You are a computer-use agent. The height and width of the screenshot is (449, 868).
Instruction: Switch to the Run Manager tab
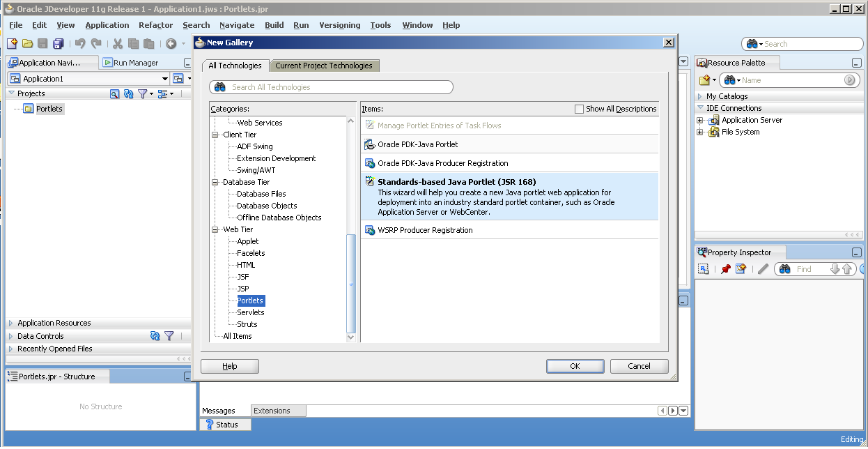[130, 63]
